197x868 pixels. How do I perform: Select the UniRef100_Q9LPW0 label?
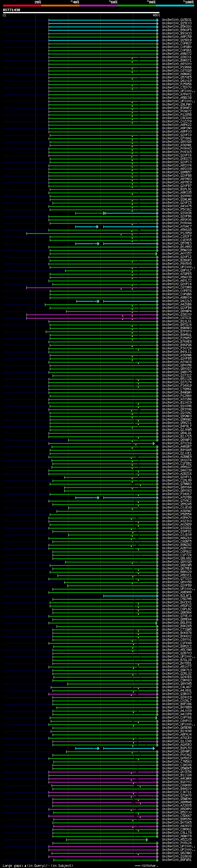coord(176,104)
